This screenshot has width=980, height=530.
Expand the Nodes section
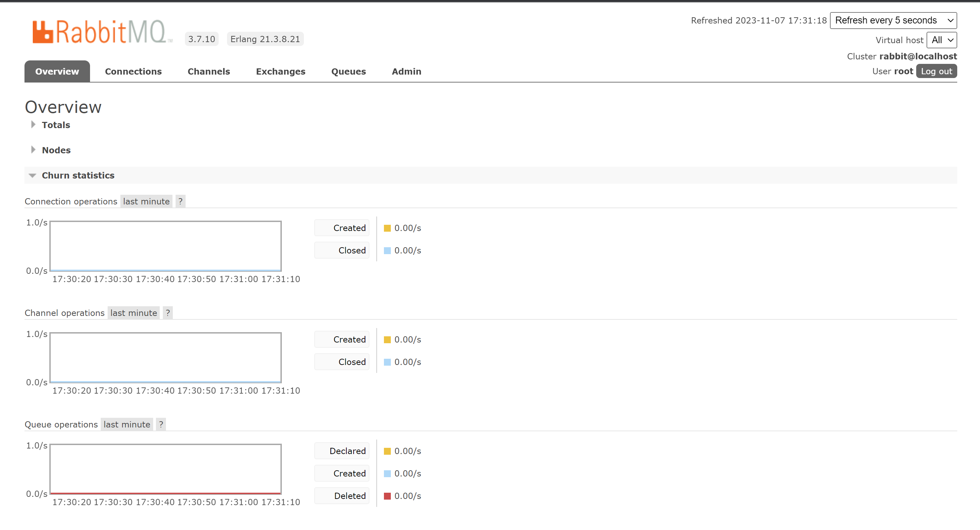coord(56,150)
